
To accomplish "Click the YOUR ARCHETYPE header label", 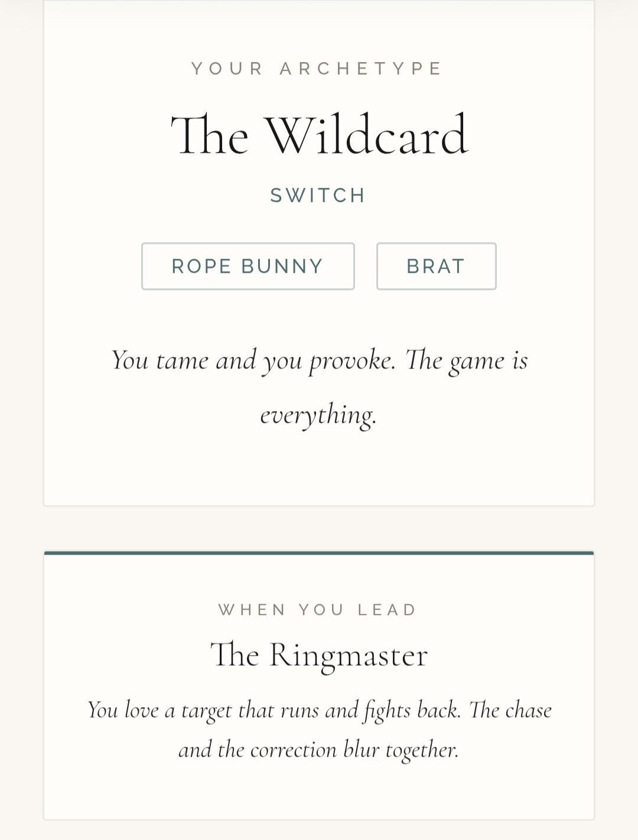I will pyautogui.click(x=318, y=69).
